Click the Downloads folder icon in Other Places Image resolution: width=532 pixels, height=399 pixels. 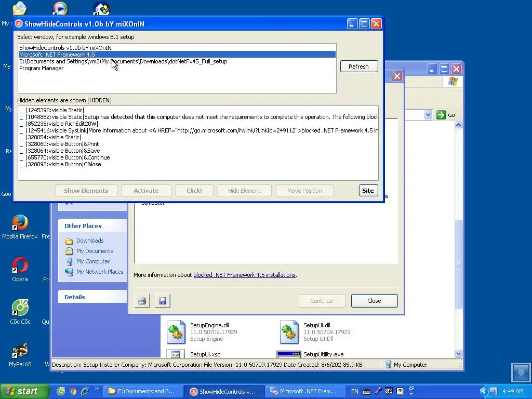point(69,241)
